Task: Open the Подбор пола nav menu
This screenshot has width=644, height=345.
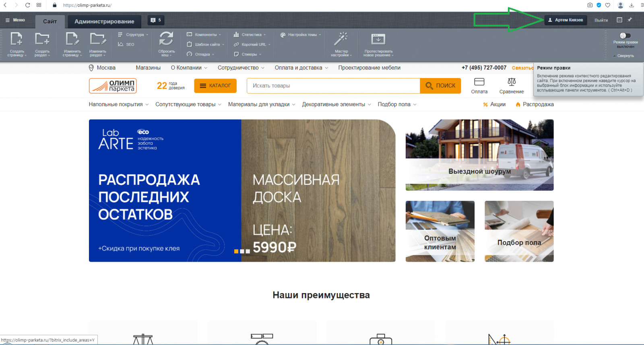Action: coord(397,104)
